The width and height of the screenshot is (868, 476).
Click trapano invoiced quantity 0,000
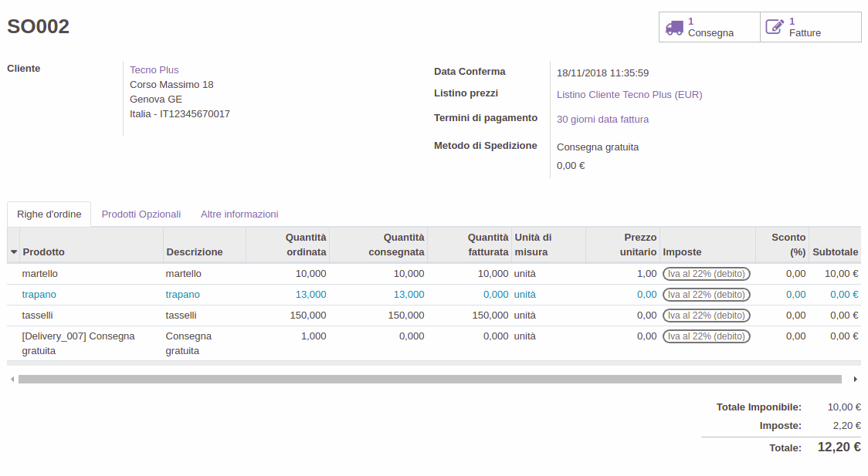pos(496,295)
